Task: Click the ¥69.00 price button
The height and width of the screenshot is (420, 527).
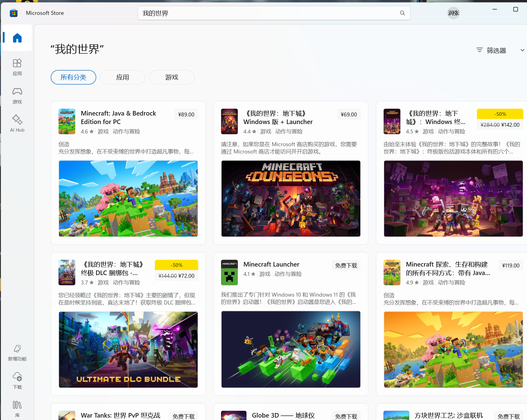Action: click(x=349, y=114)
